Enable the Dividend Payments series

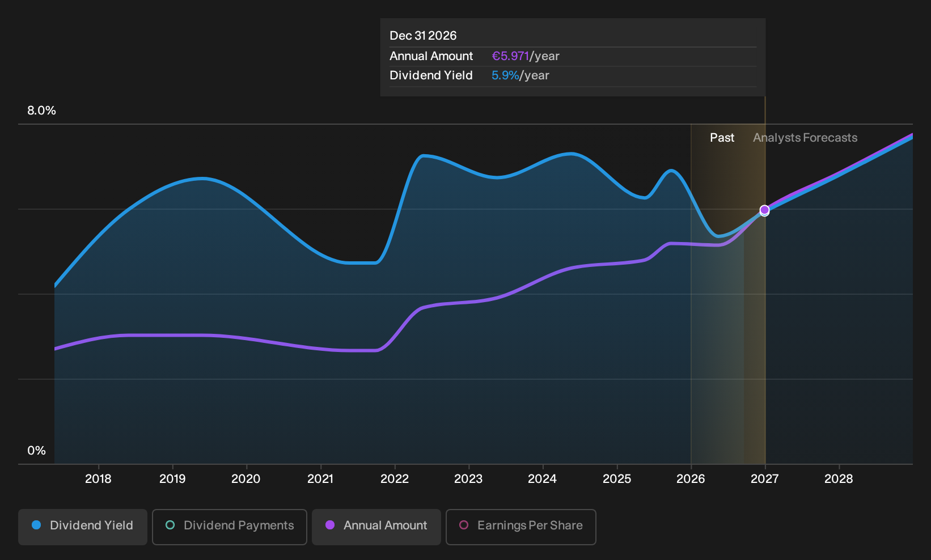pos(230,527)
